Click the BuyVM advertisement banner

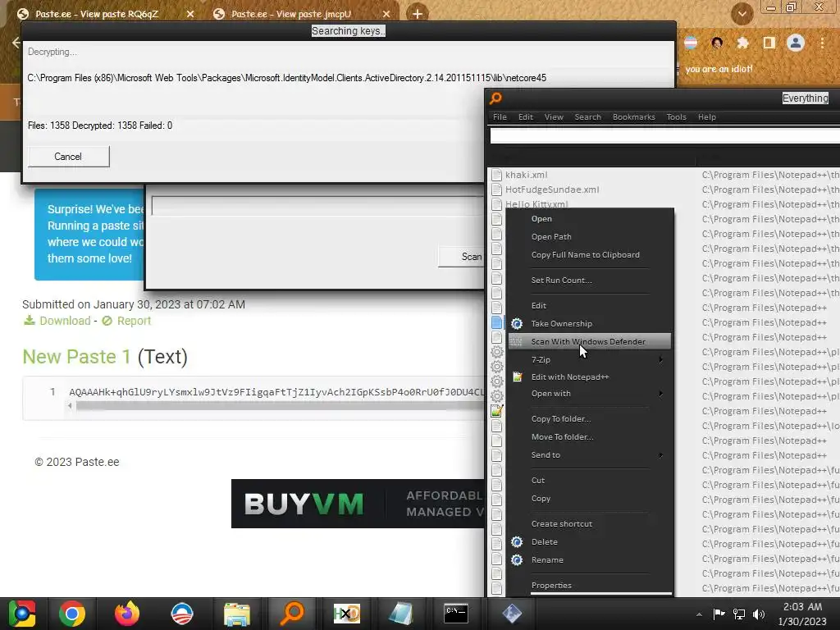[358, 504]
